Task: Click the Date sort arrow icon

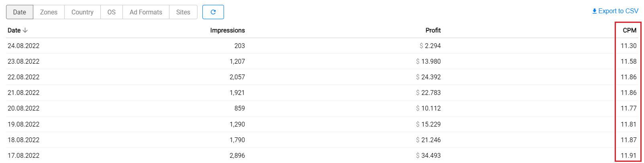Action: pyautogui.click(x=25, y=30)
